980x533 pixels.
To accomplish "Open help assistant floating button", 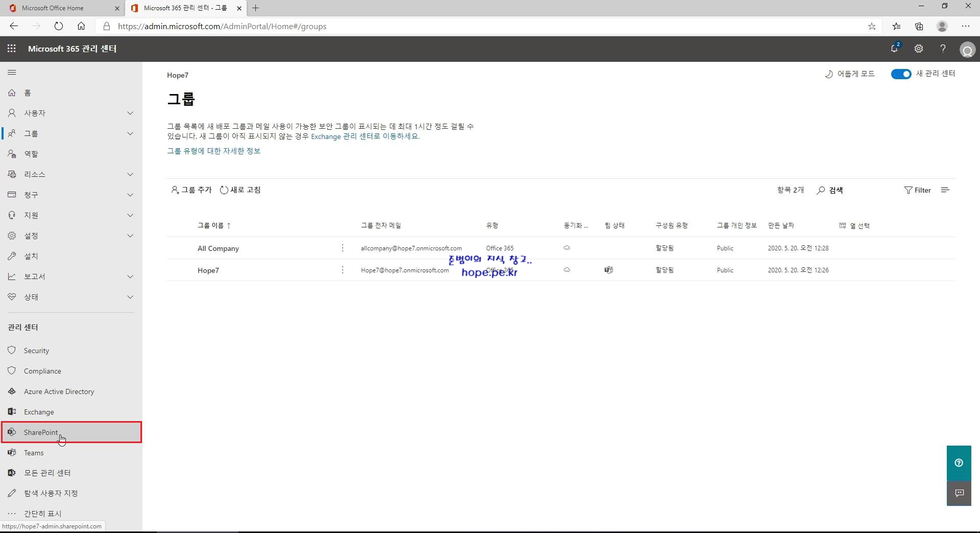I will tap(959, 463).
